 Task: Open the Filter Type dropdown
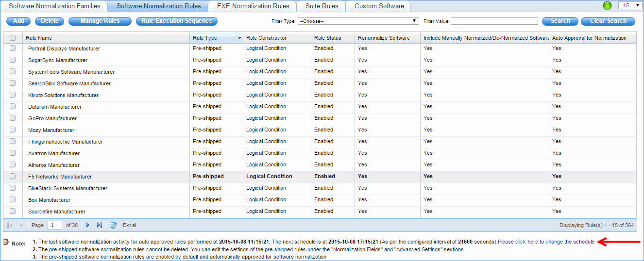(358, 21)
